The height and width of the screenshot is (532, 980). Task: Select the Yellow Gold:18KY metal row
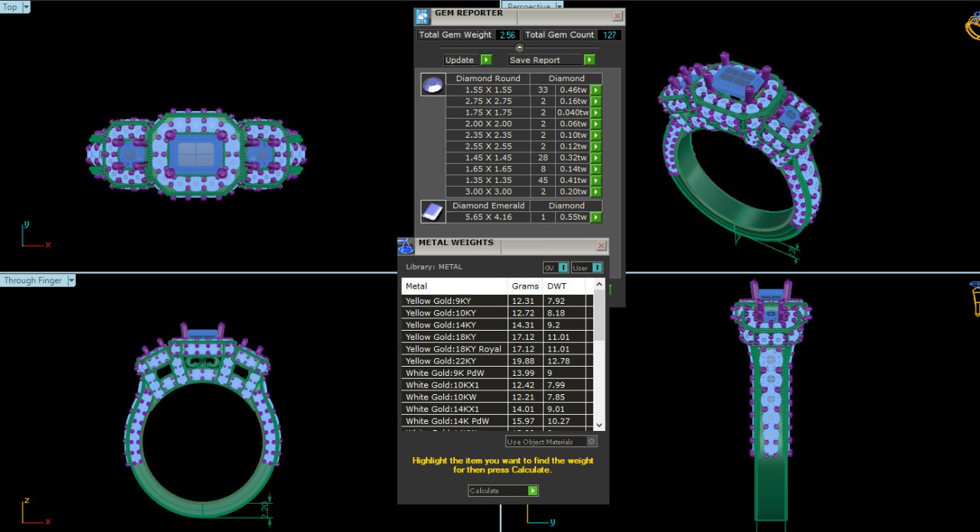click(x=453, y=337)
